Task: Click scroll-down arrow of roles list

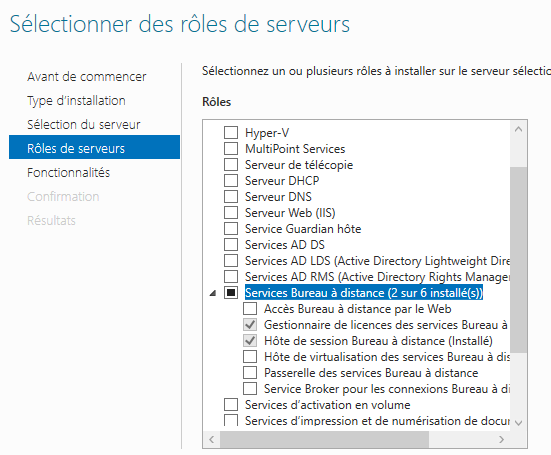Action: click(x=518, y=423)
